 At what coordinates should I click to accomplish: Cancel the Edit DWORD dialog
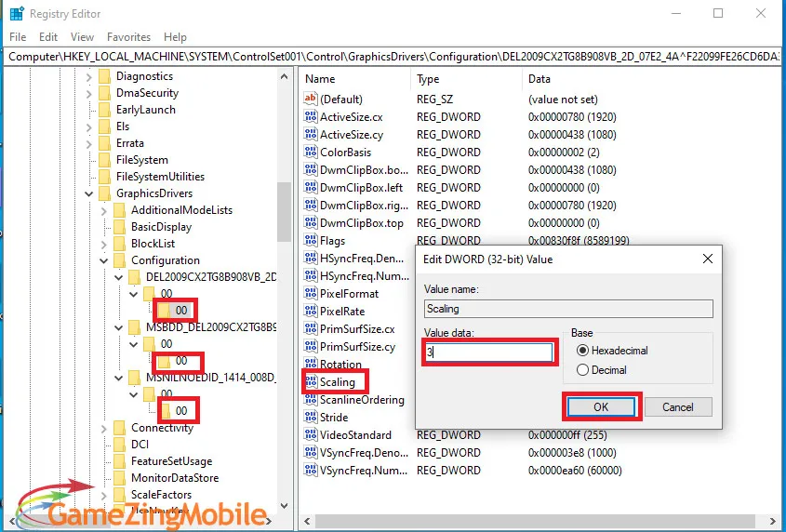point(678,407)
